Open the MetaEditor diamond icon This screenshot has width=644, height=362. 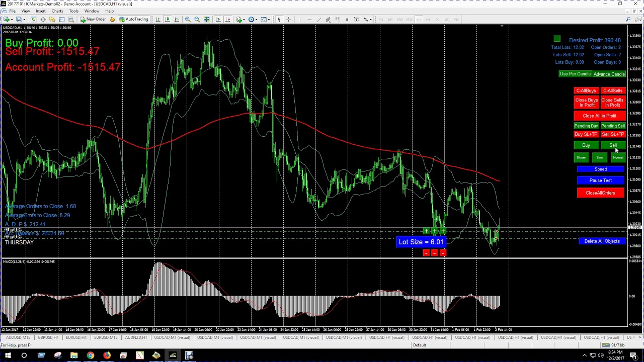112,19
